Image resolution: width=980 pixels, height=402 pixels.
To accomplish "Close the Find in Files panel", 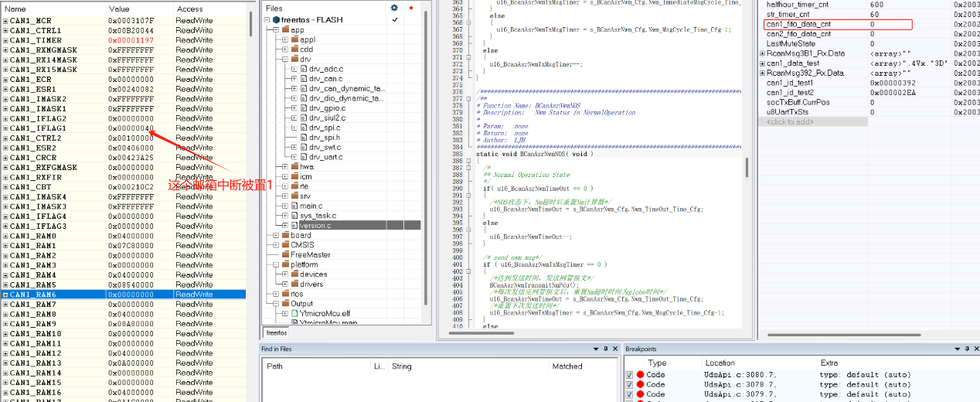I will pyautogui.click(x=614, y=349).
